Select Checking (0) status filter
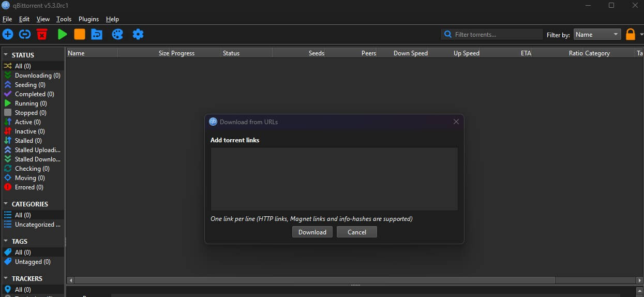Image resolution: width=644 pixels, height=297 pixels. click(32, 169)
